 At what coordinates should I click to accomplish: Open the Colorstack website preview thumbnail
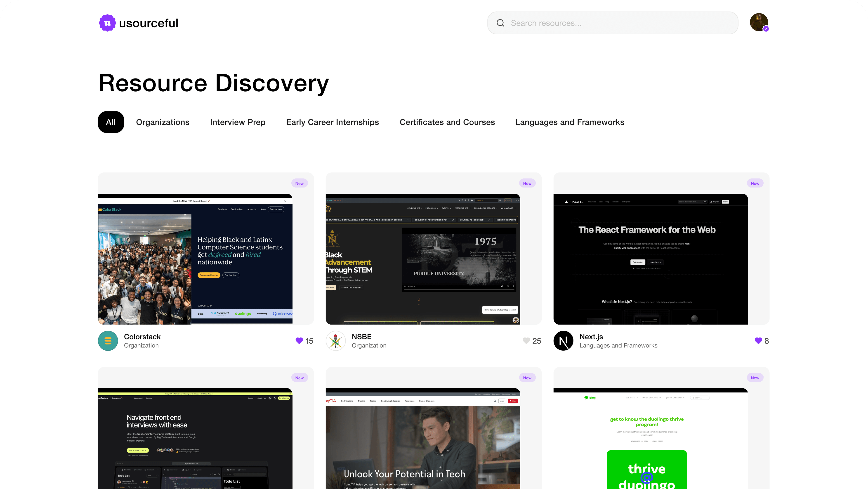tap(195, 259)
